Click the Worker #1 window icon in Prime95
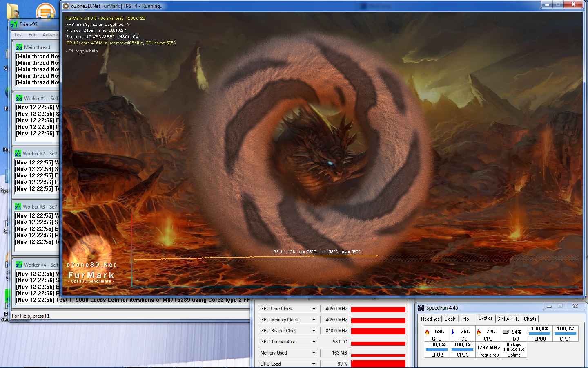The width and height of the screenshot is (588, 368). click(x=19, y=98)
